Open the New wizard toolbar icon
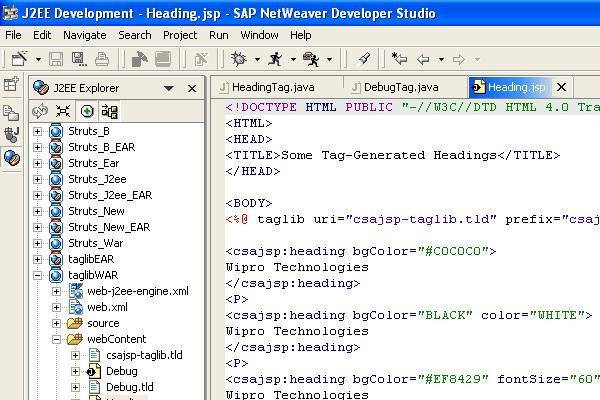The image size is (600, 400). coord(17,60)
